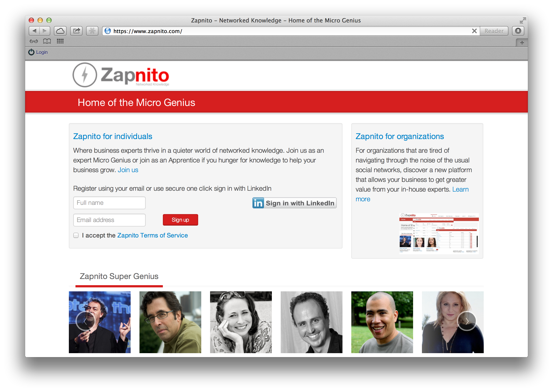Open the black-and-white smiling man photo
Viewport: 553px width, 392px height.
[x=312, y=322]
